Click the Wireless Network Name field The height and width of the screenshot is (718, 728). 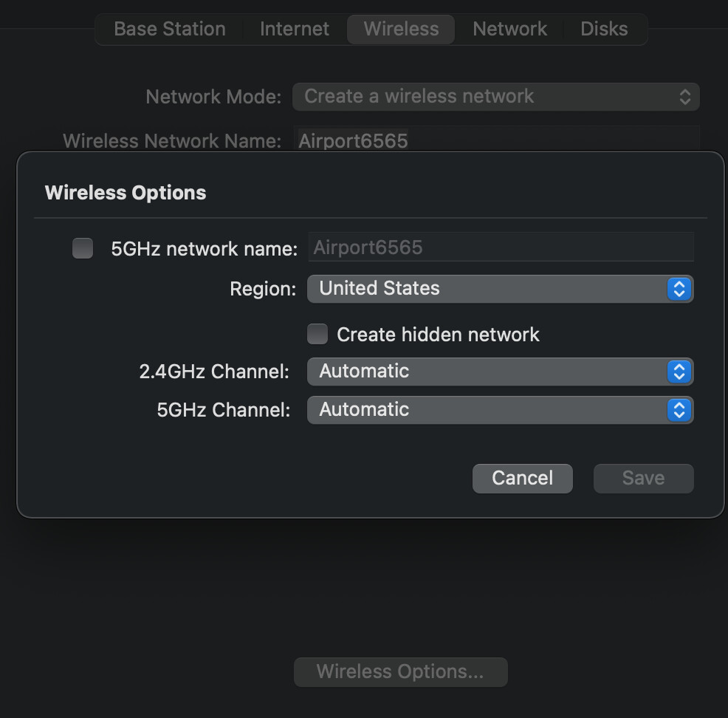coord(496,140)
